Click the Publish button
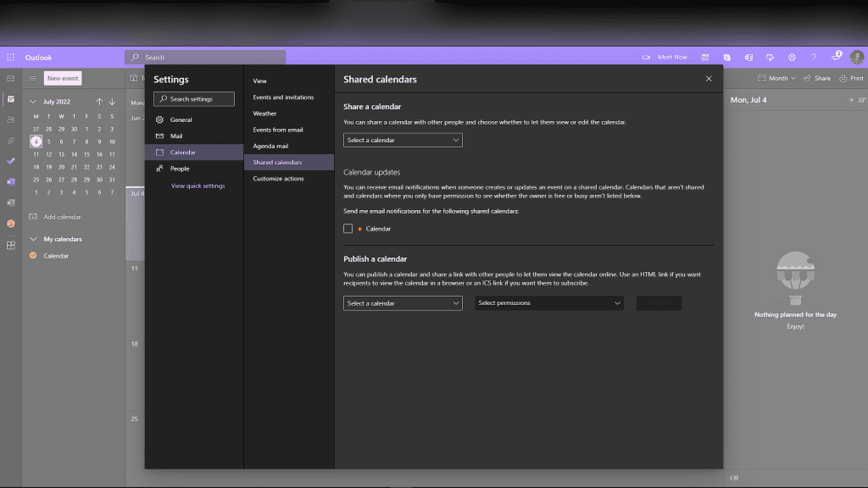The image size is (868, 488). (659, 303)
